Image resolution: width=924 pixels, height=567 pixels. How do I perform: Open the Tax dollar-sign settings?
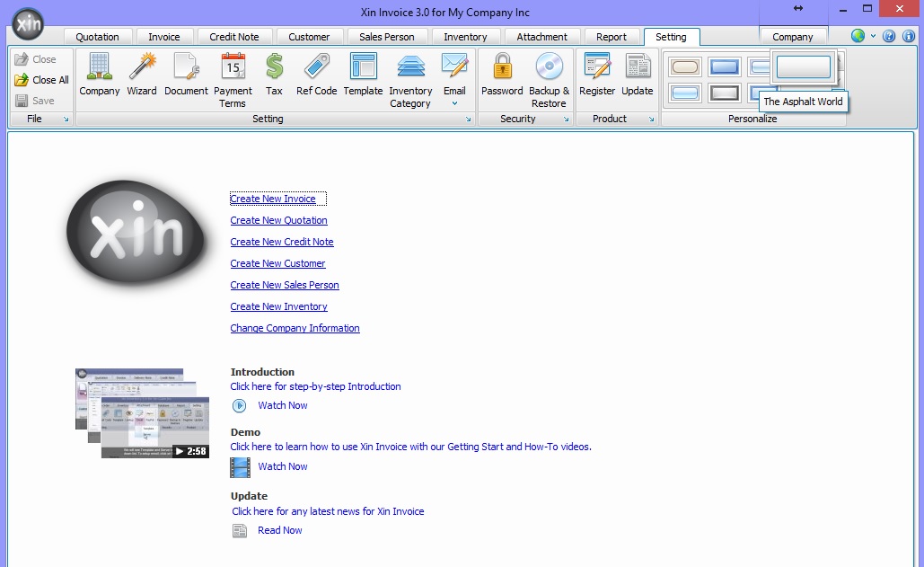point(274,74)
